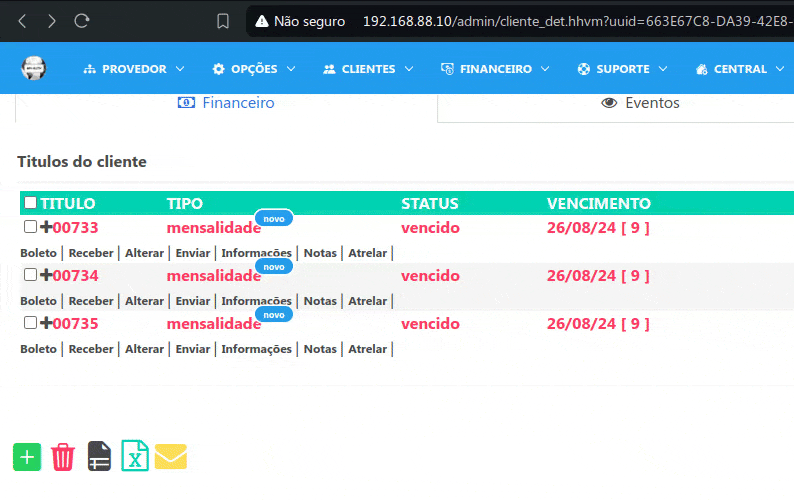This screenshot has width=794, height=500.
Task: Click the green add new title icon
Action: (27, 457)
